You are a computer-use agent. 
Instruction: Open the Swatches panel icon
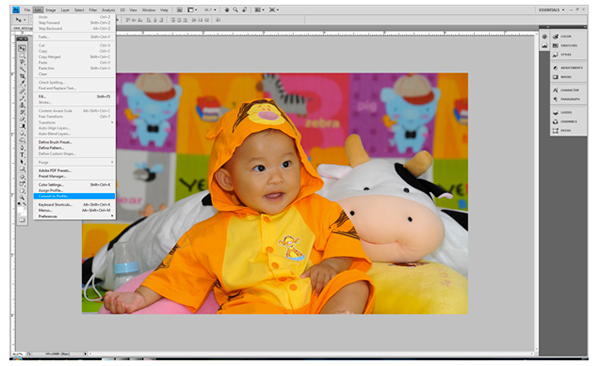[x=556, y=46]
